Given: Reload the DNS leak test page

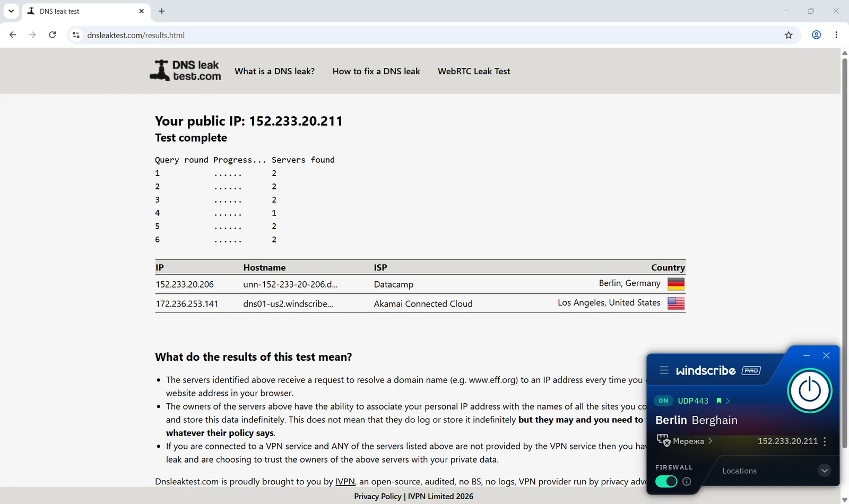Looking at the screenshot, I should point(53,35).
